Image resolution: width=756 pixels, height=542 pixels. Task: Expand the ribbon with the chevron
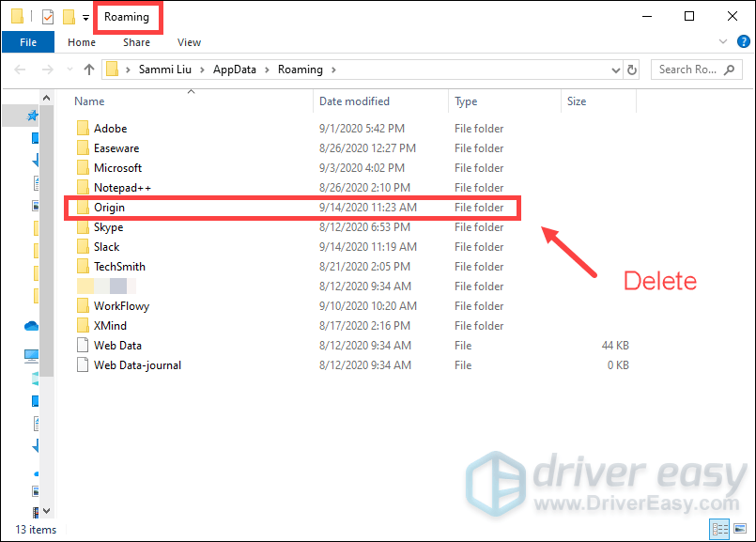(x=722, y=42)
